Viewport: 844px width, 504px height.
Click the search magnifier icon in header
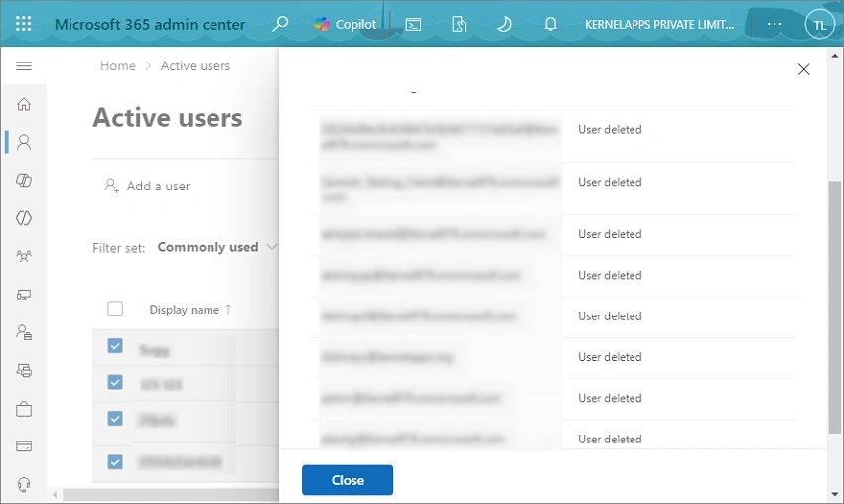(x=280, y=24)
